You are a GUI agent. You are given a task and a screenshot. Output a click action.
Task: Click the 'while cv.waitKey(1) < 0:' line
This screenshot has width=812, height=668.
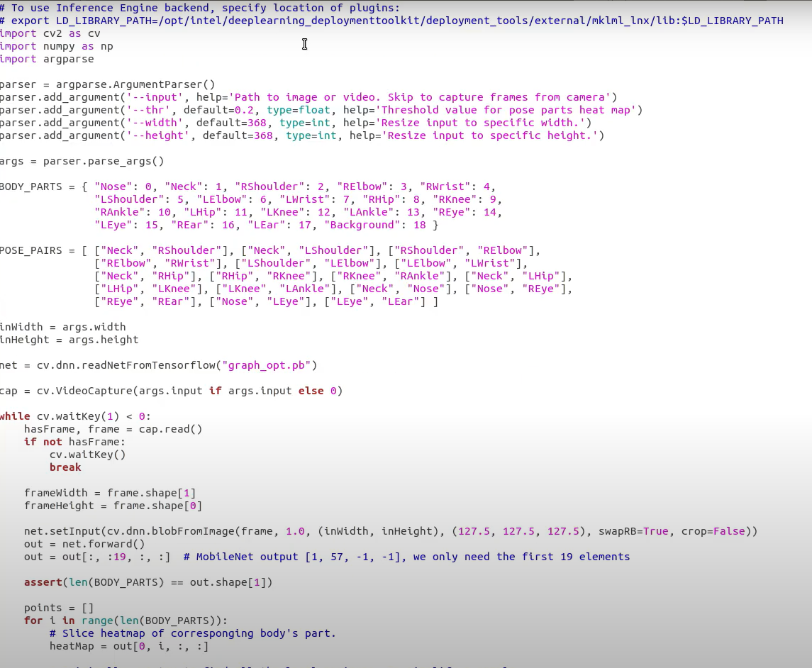coord(76,416)
